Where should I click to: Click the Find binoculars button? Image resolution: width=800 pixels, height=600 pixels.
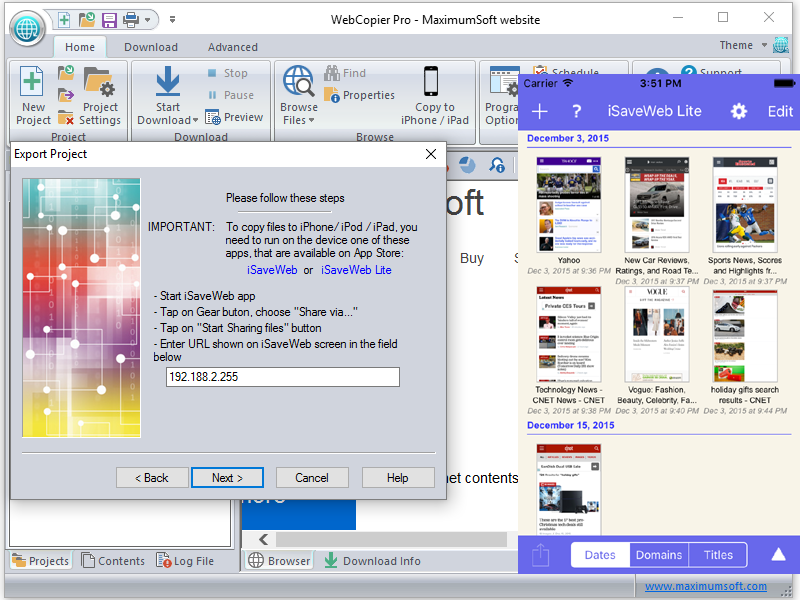point(345,73)
